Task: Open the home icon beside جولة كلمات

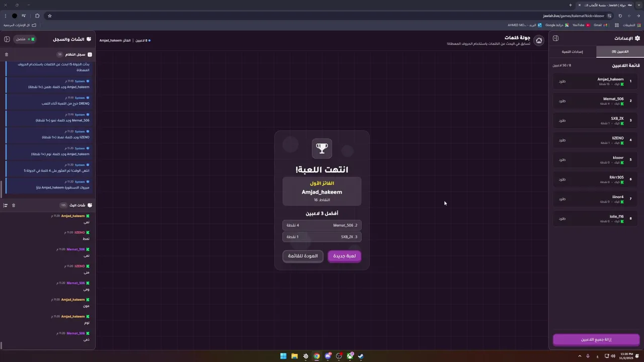Action: tap(539, 41)
